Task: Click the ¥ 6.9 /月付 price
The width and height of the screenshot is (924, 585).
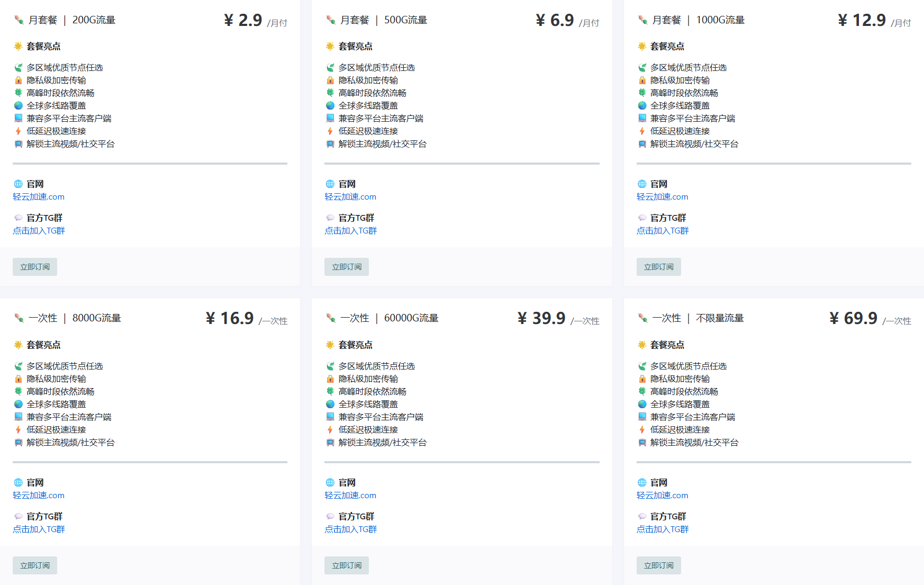Action: [x=567, y=21]
